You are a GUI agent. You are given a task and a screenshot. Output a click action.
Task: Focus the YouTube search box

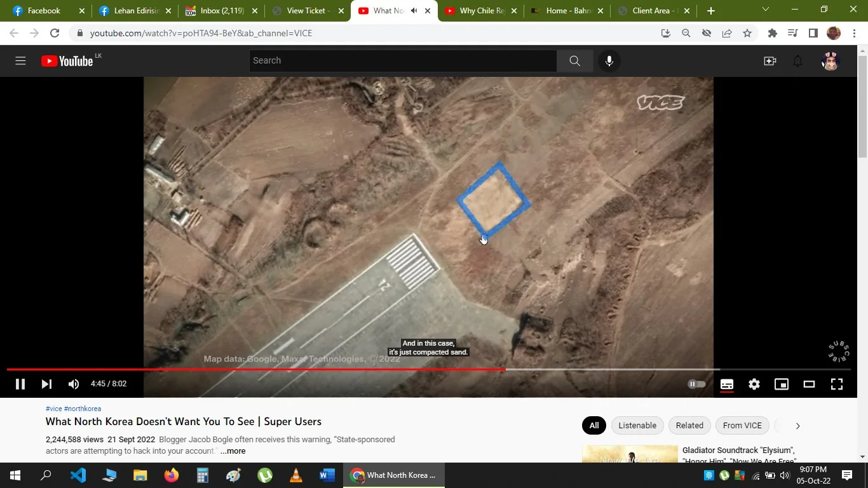click(403, 61)
